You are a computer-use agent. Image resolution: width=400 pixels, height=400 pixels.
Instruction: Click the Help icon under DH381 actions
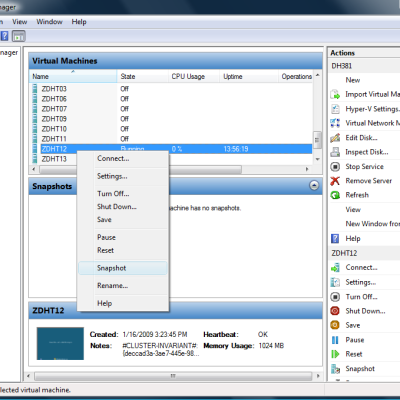point(335,238)
